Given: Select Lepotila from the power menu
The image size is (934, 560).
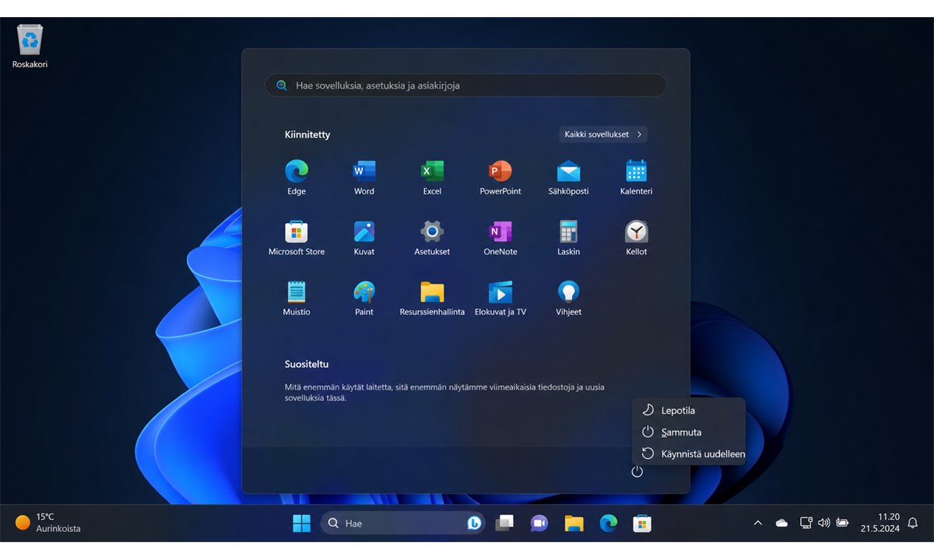Looking at the screenshot, I should point(689,410).
